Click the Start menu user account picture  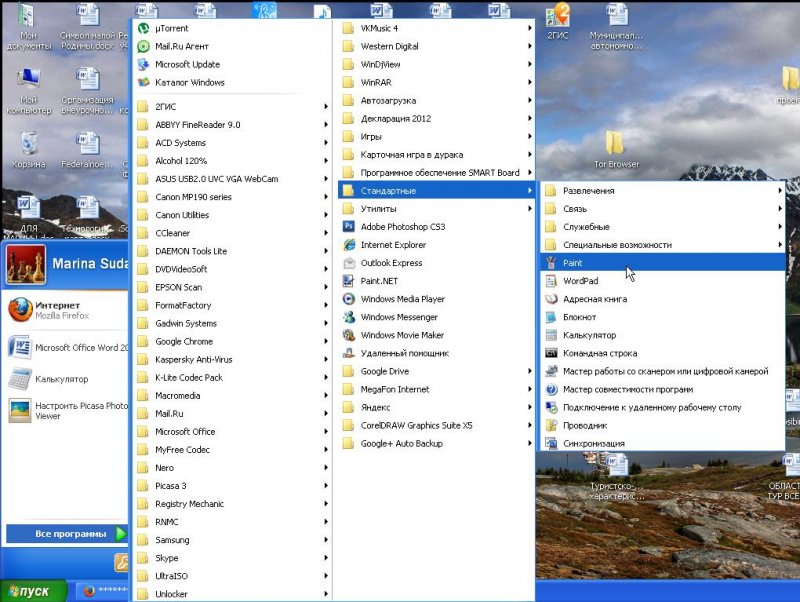point(26,265)
